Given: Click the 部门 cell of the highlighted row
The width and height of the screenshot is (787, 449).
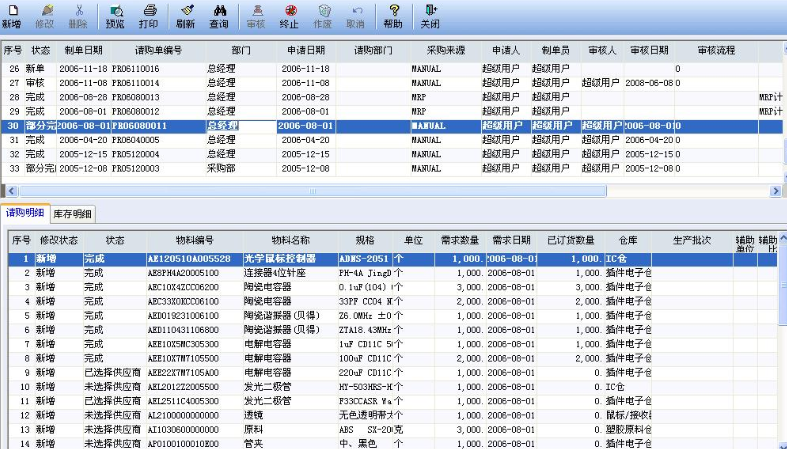Looking at the screenshot, I should coord(239,127).
